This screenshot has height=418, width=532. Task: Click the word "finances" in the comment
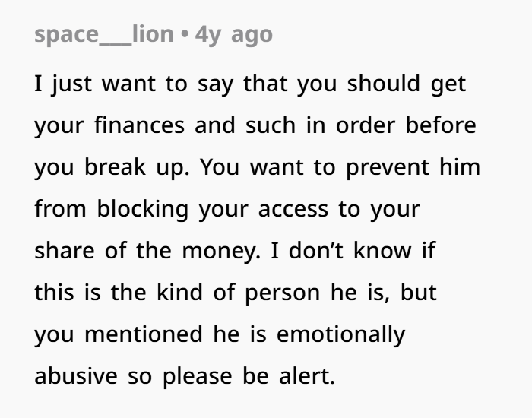[x=141, y=125]
